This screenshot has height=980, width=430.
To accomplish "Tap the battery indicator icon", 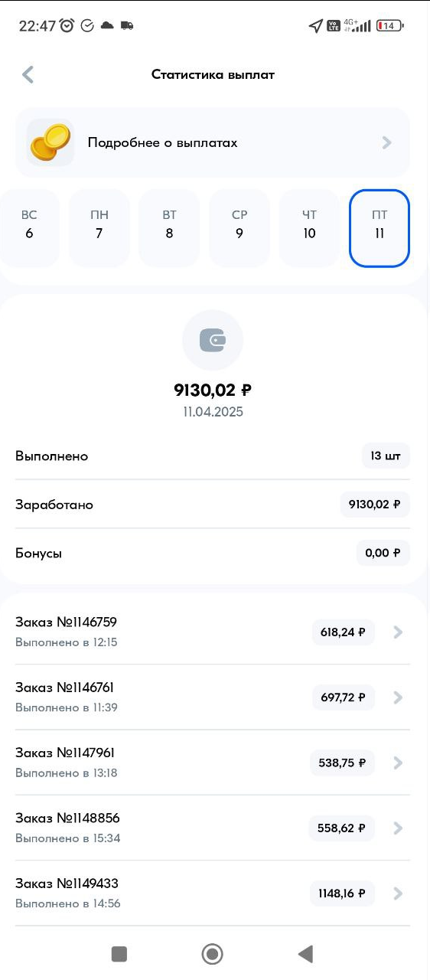I will [x=389, y=26].
